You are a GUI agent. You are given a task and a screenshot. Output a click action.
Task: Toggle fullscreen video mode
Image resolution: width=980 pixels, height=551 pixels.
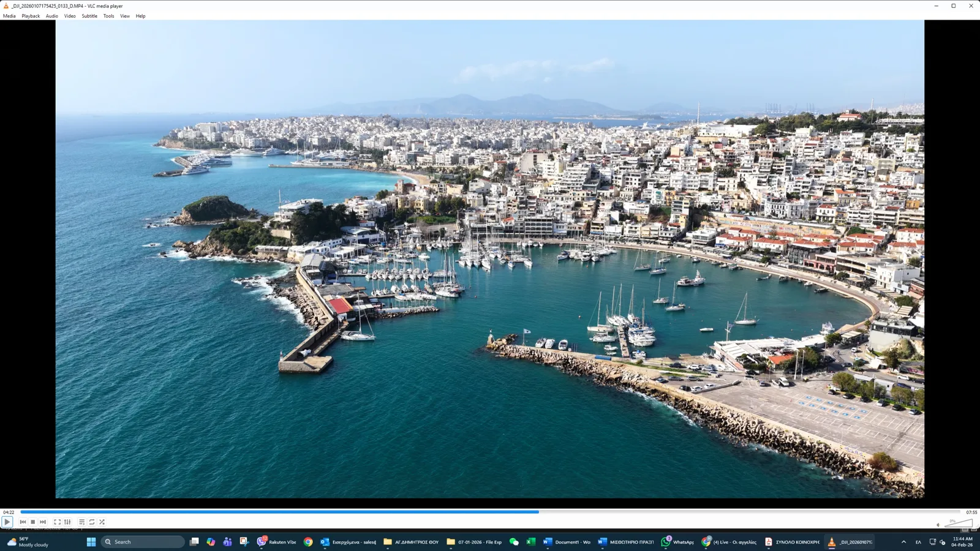point(57,522)
